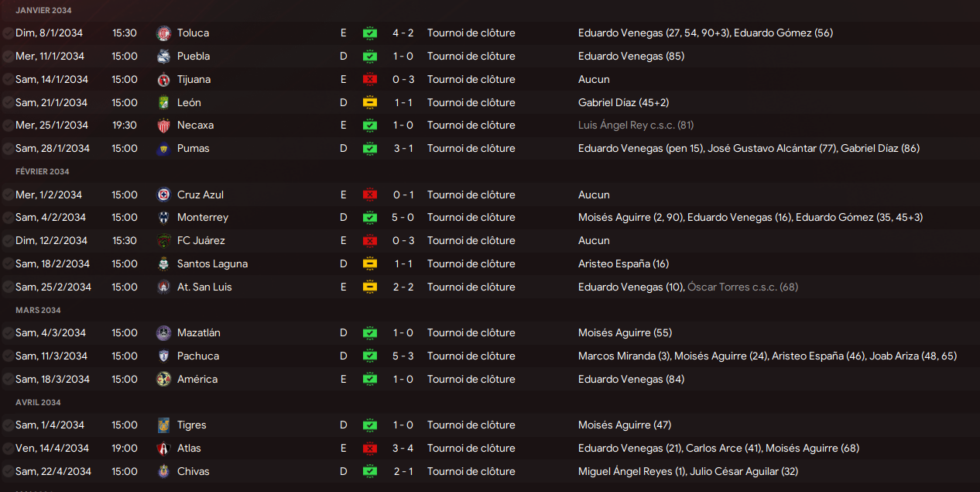This screenshot has height=492, width=980.
Task: Click the América club logo
Action: pyautogui.click(x=163, y=380)
